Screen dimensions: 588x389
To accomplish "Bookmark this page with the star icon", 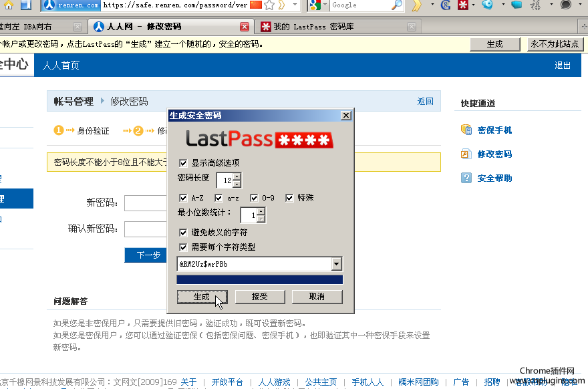I will click(269, 5).
